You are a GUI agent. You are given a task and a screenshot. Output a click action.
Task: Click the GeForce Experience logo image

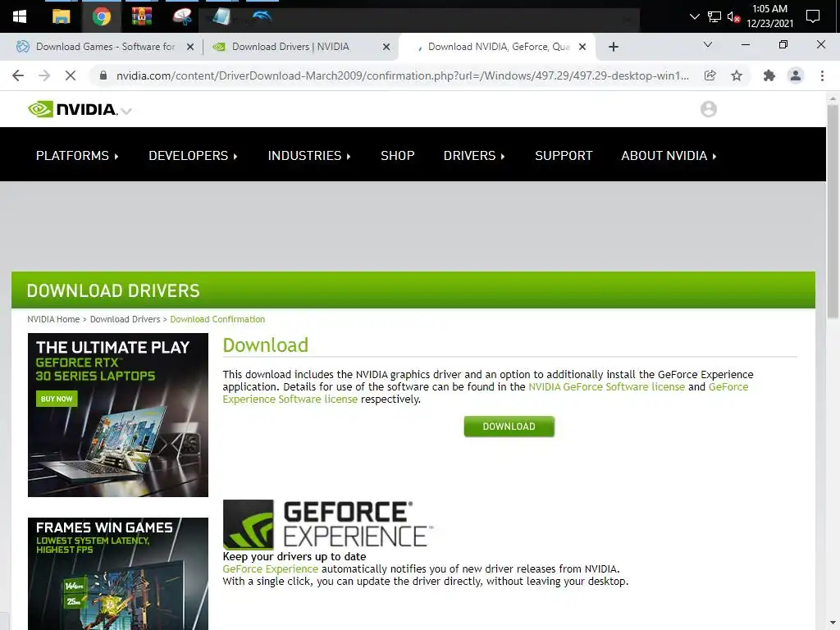pyautogui.click(x=327, y=524)
